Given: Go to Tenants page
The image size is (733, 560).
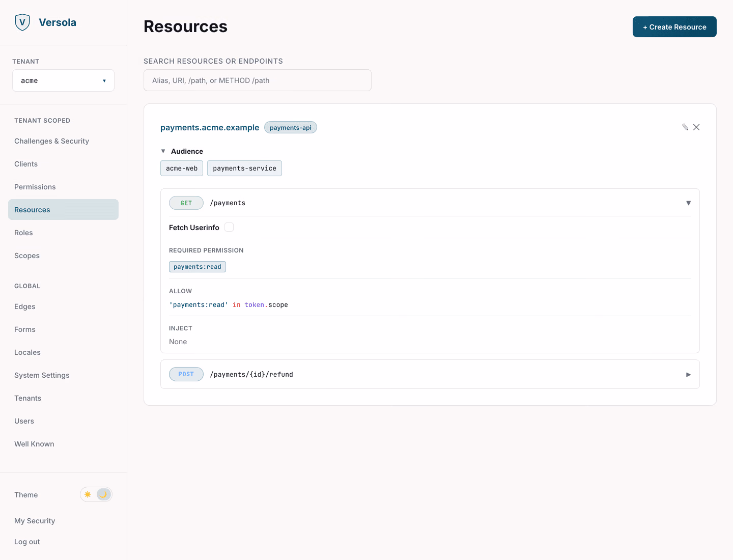Looking at the screenshot, I should 28,398.
